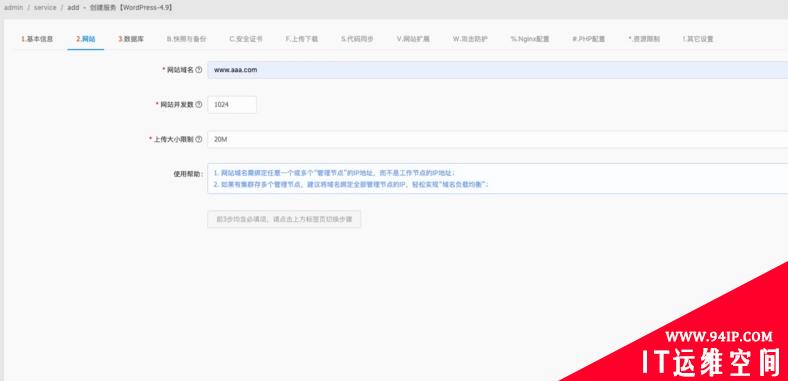Click the service breadcrumb link
The height and width of the screenshot is (381, 788).
[x=45, y=8]
